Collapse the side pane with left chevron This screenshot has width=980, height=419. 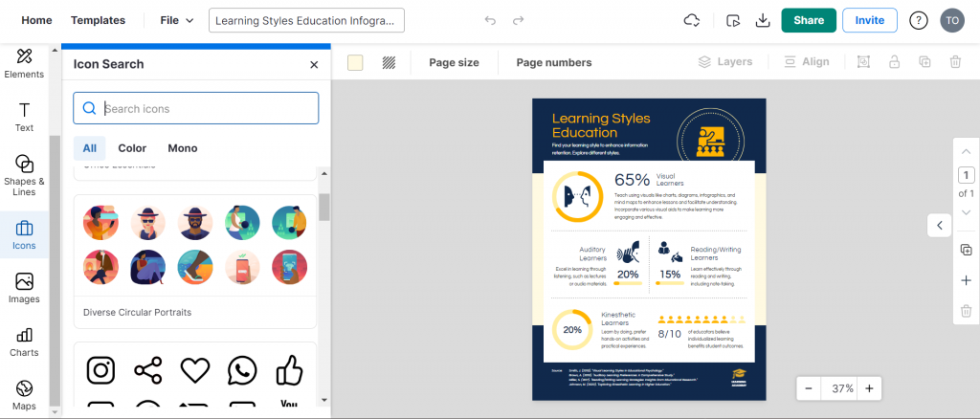point(940,226)
